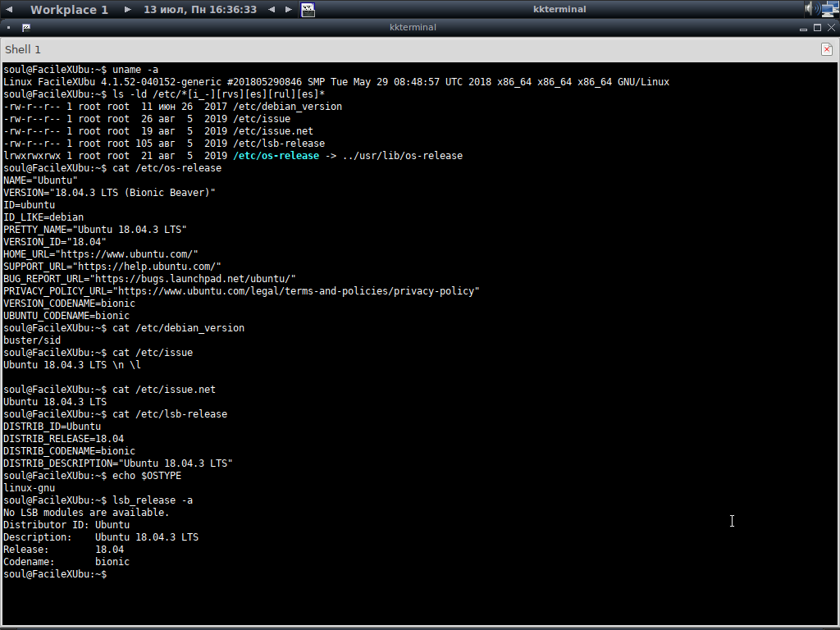Go to next workspace arrow after Workplace 1

point(127,9)
